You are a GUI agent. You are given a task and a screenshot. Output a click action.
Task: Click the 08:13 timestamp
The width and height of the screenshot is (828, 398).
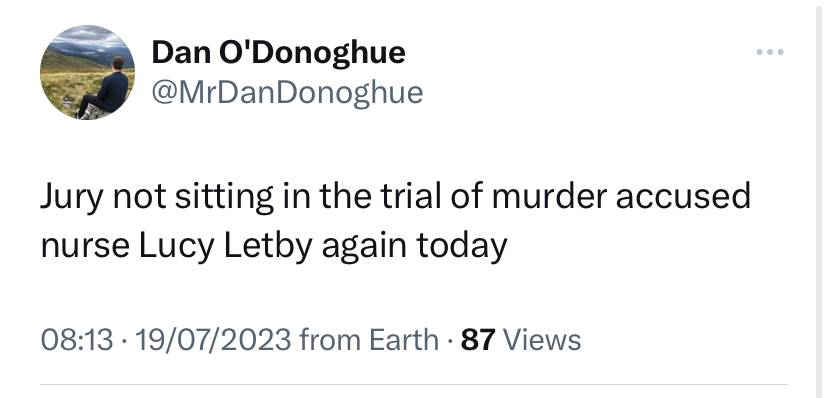[77, 339]
